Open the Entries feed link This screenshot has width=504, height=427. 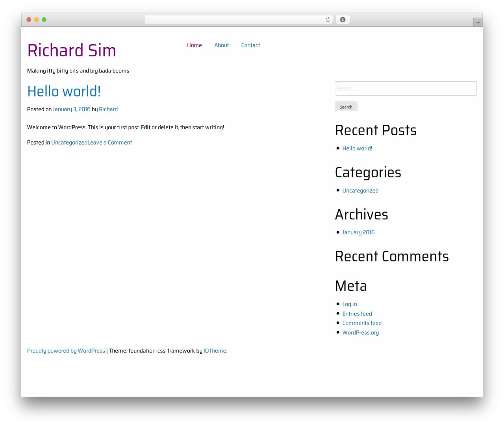coord(357,314)
